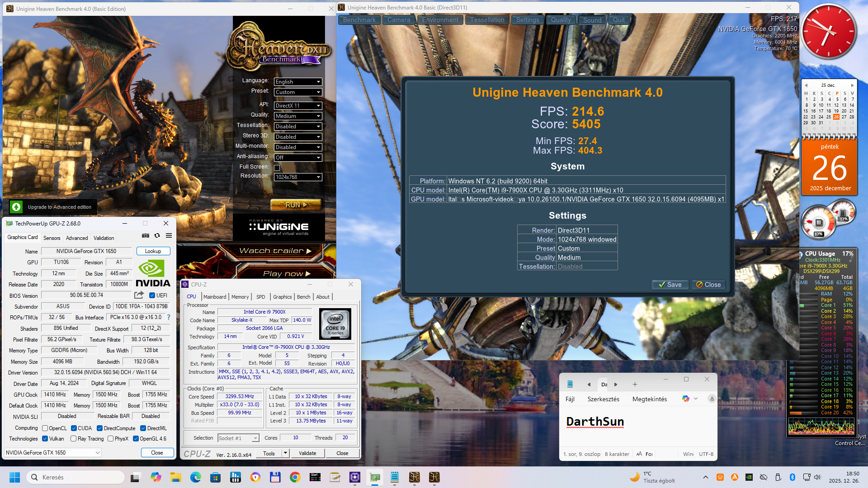
Task: Switch to the Sensors tab in GPU-Z
Action: click(x=52, y=238)
